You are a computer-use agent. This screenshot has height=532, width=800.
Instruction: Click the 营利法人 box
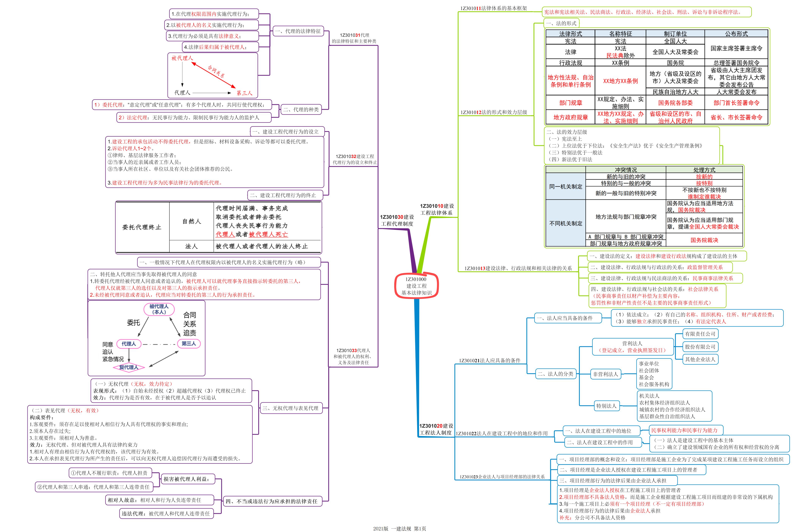633,347
